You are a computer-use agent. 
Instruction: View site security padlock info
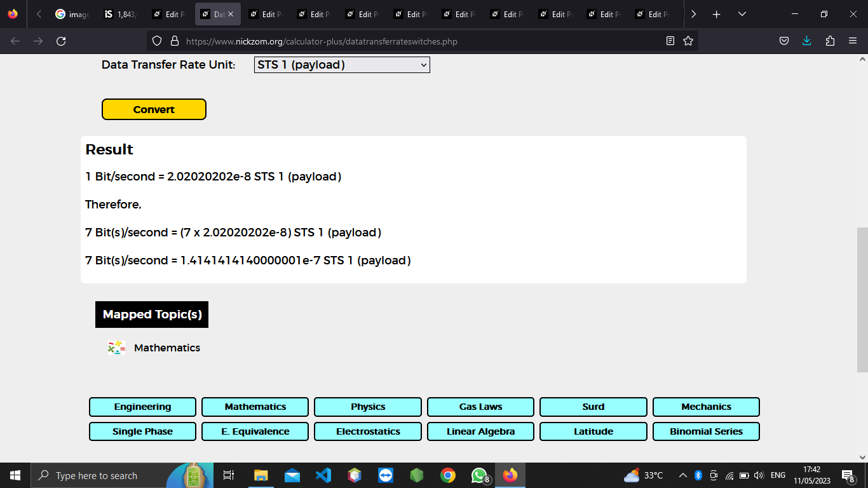pyautogui.click(x=175, y=41)
